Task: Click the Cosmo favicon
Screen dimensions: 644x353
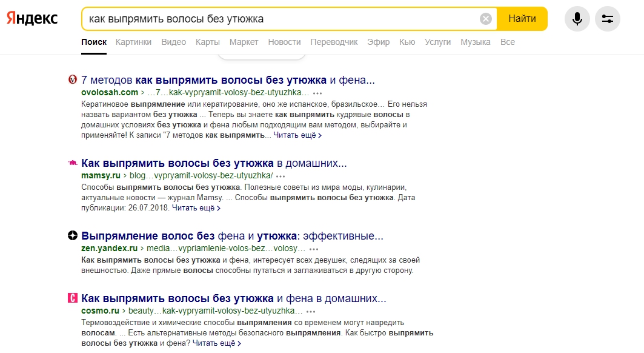Action: click(72, 298)
